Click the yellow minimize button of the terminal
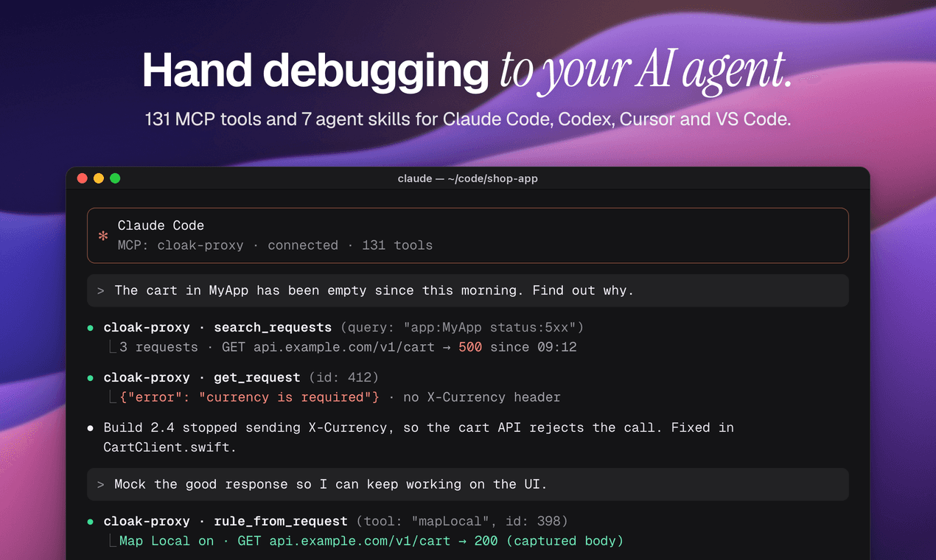The image size is (936, 560). pos(99,178)
